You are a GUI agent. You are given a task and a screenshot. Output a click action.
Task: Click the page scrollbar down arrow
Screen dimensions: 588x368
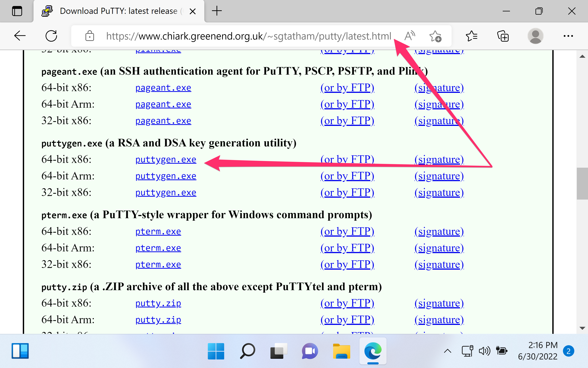tap(582, 328)
